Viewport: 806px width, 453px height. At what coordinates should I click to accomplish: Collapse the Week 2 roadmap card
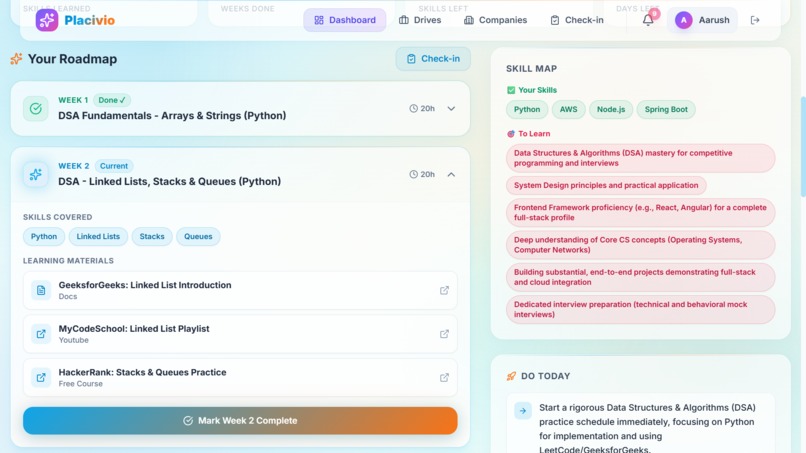(x=451, y=174)
